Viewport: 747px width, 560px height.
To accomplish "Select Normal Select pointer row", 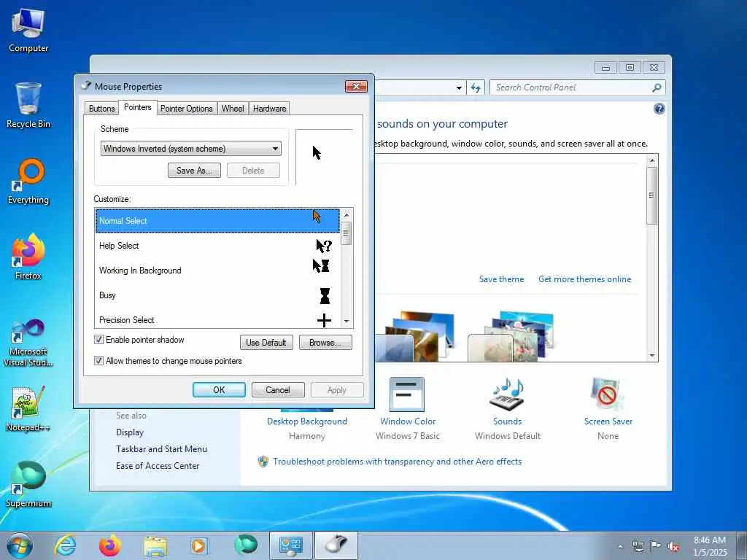I will pyautogui.click(x=217, y=220).
